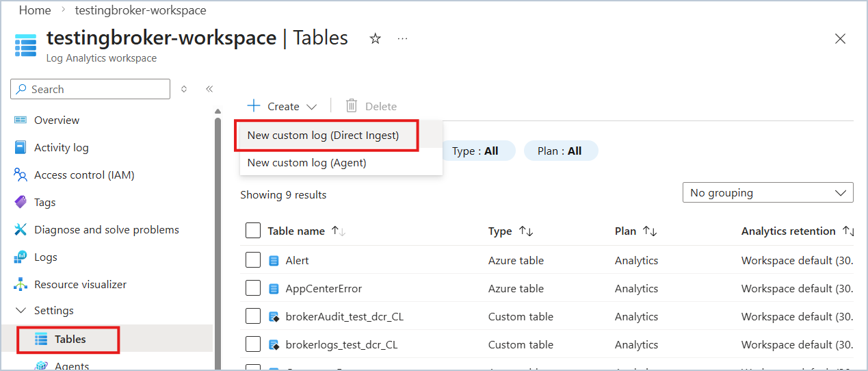868x371 pixels.
Task: Click the brokerlogs_test_dcr_CL custom table icon
Action: (274, 345)
